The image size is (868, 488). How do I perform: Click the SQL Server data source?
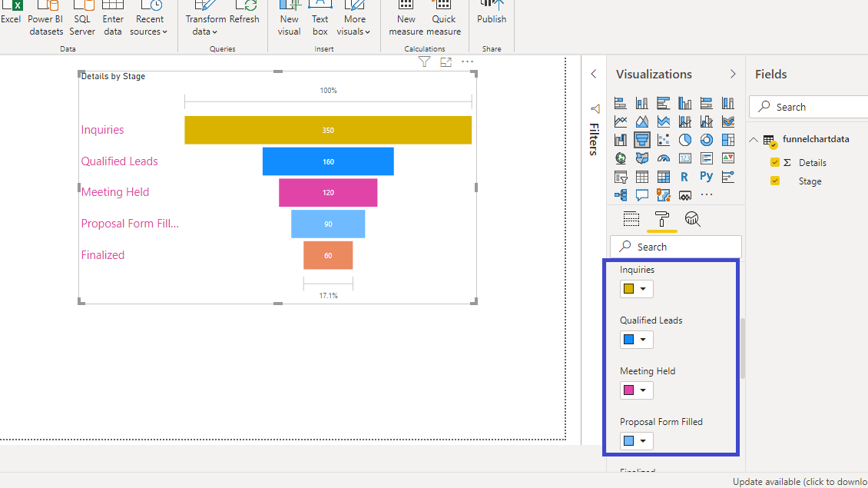tap(82, 19)
